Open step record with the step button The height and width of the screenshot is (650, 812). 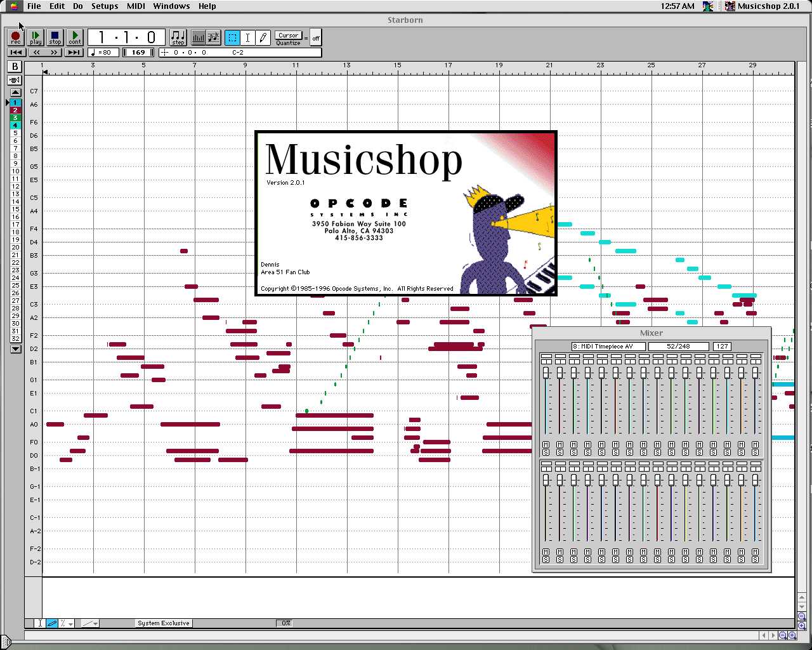178,37
